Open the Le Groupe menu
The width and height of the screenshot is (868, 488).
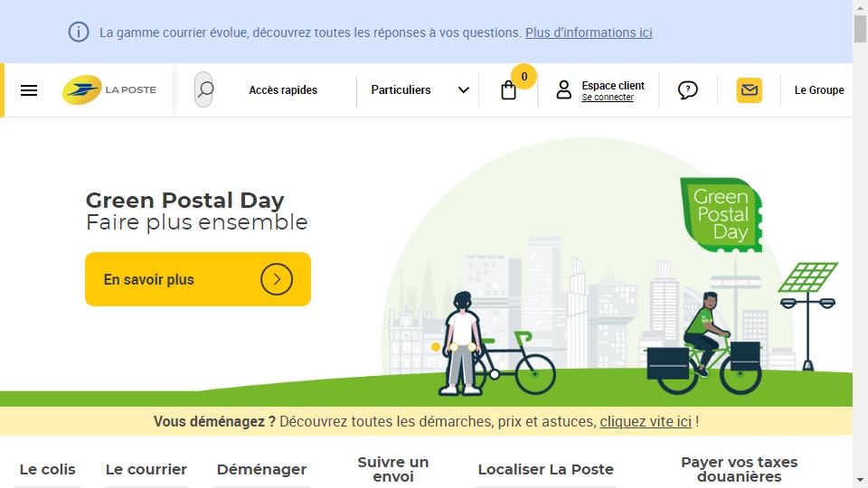[x=819, y=89]
